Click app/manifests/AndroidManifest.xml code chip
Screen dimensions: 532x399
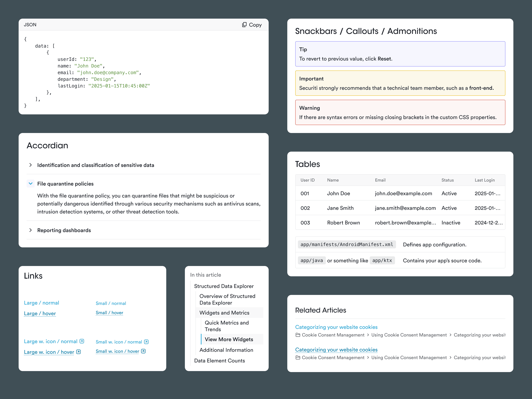[347, 245]
